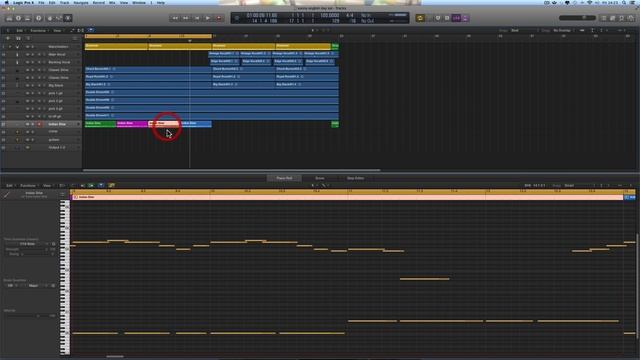
Task: Open the Tracks area View dropdown menu
Action: click(58, 30)
